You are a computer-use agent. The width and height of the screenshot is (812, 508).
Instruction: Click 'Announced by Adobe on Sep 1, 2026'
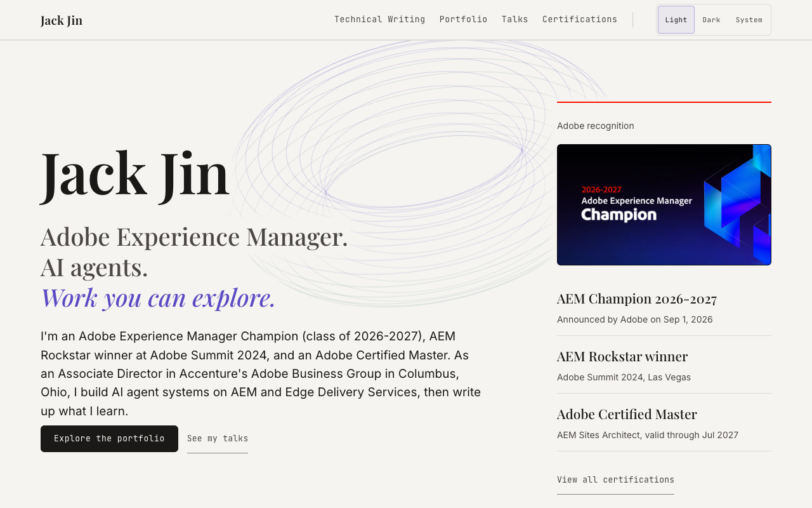pyautogui.click(x=635, y=319)
